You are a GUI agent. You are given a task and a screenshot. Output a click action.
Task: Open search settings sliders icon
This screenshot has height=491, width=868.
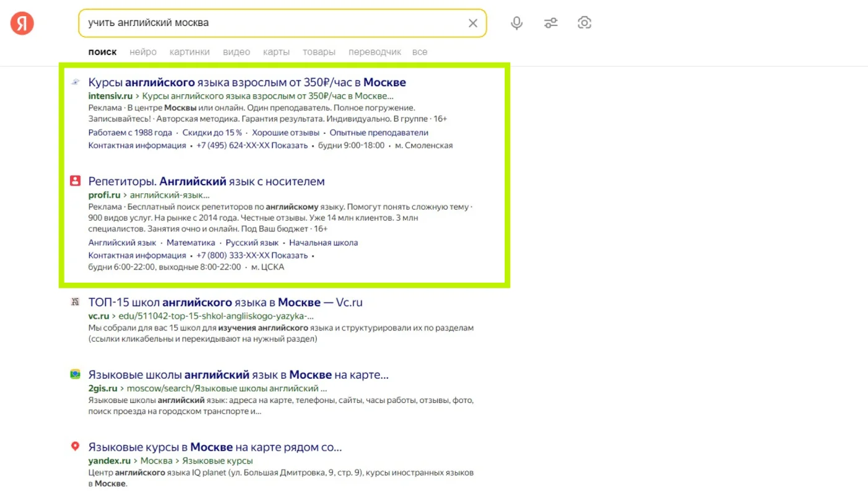pos(551,23)
